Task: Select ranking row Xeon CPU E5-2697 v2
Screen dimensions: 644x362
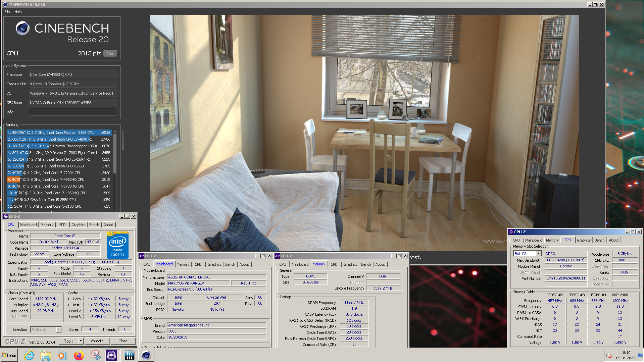Action: [59, 159]
